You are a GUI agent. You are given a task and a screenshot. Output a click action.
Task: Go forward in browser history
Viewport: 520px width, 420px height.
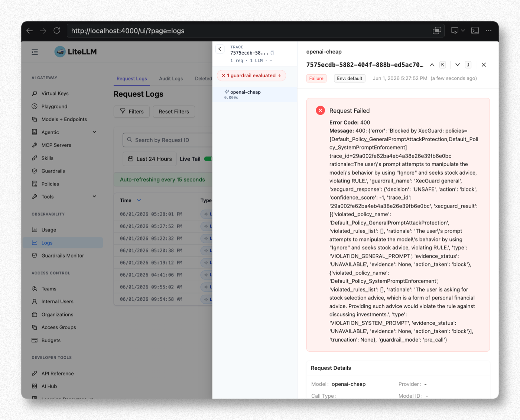pyautogui.click(x=43, y=31)
